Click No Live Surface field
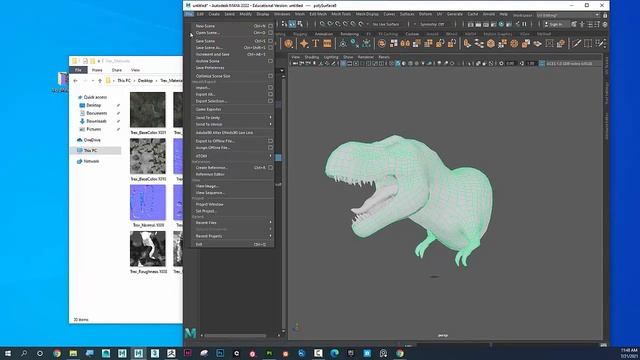640x360 pixels. pyautogui.click(x=386, y=24)
